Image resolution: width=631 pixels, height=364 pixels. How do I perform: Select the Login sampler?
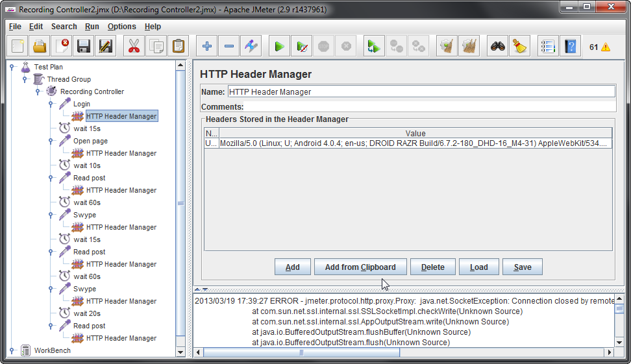82,104
